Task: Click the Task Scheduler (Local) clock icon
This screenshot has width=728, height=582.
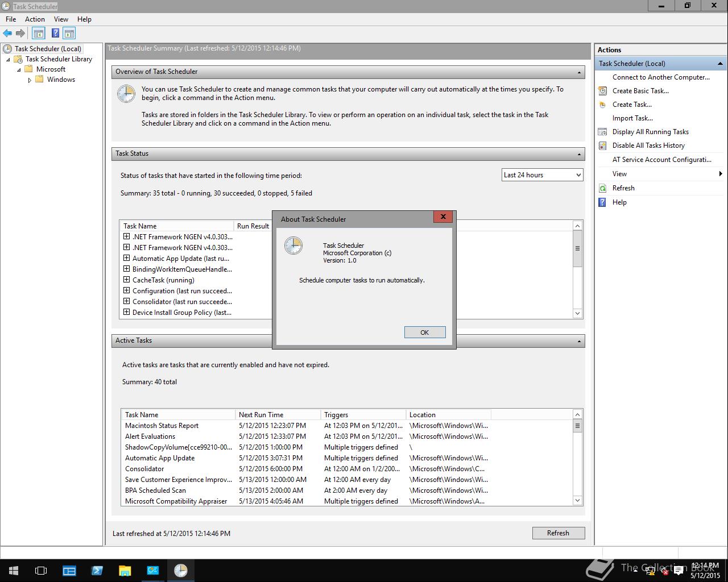Action: click(x=7, y=49)
